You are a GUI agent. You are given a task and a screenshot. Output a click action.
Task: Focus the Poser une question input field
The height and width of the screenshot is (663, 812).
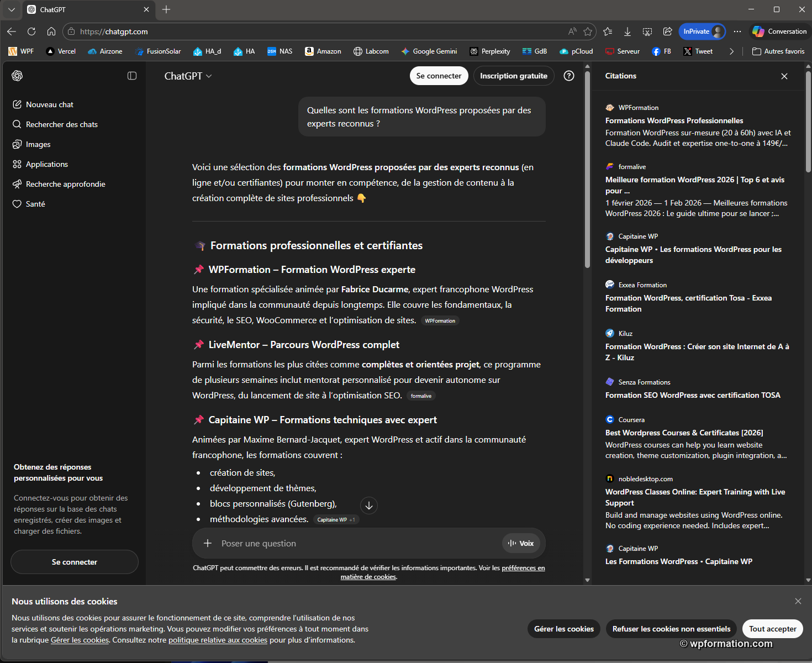click(x=359, y=543)
